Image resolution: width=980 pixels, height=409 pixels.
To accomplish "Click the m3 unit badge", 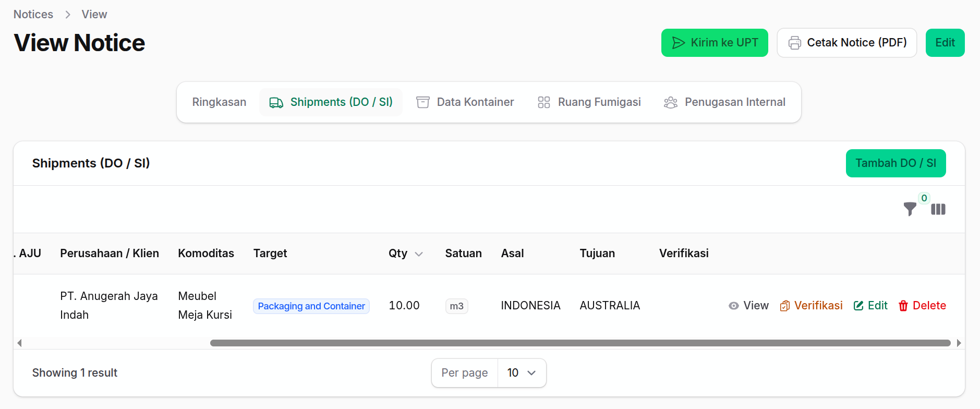I will coord(457,306).
